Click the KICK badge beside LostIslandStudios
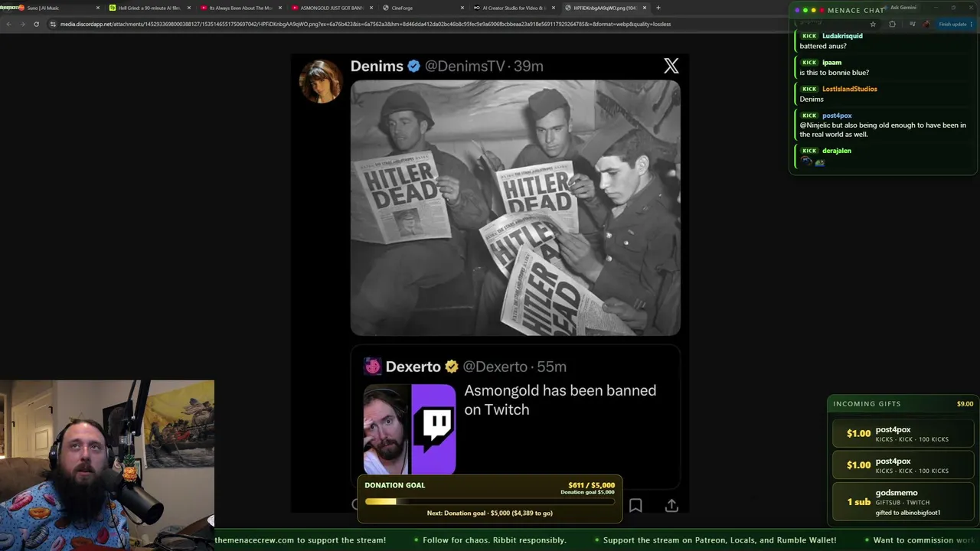The image size is (980, 551). pos(809,89)
